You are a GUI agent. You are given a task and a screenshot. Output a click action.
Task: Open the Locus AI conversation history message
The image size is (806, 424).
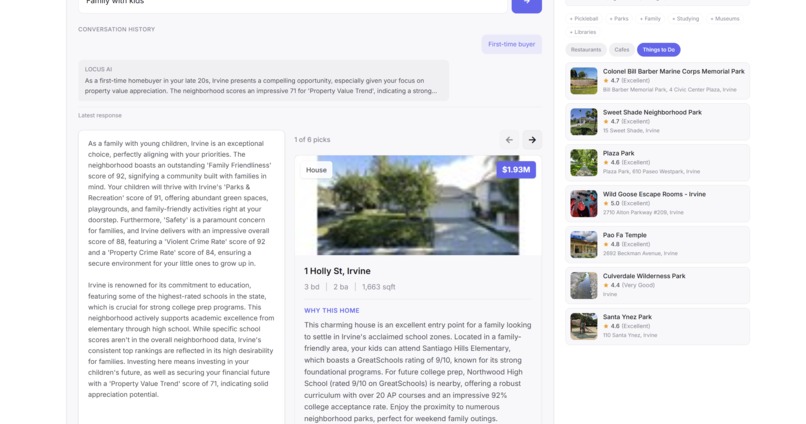pyautogui.click(x=264, y=80)
